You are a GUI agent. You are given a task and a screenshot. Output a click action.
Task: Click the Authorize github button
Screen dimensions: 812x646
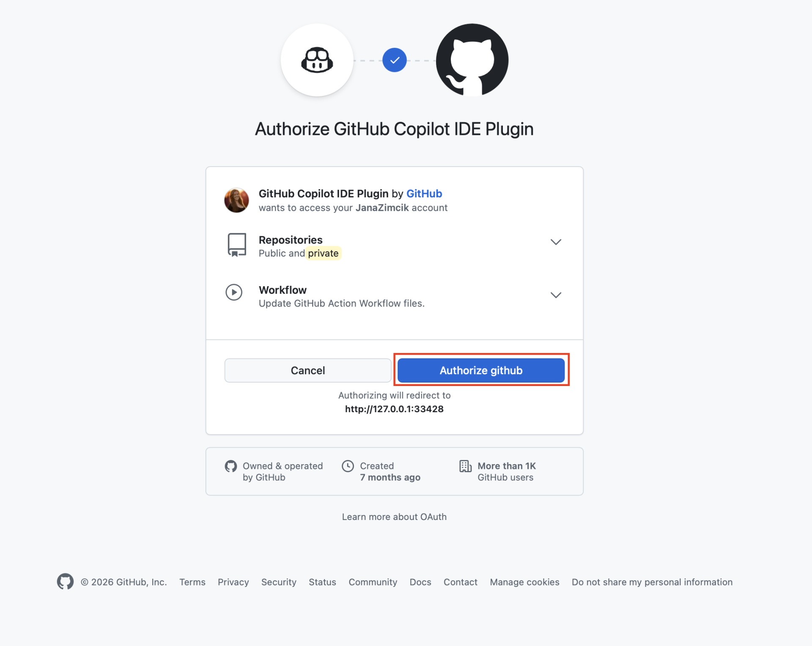tap(481, 370)
